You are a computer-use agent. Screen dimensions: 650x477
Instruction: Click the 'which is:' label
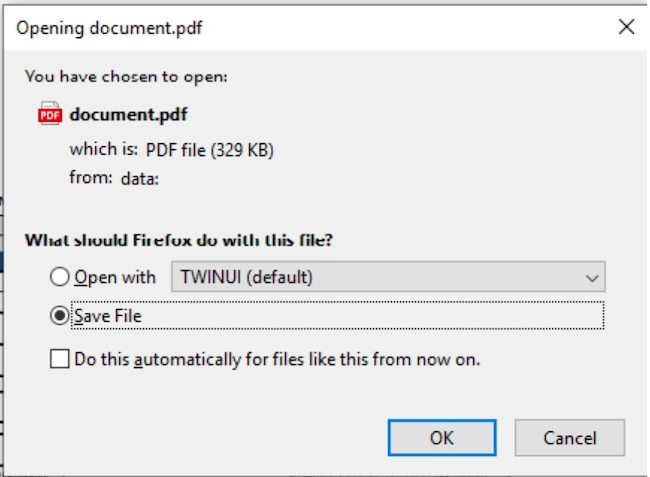103,149
